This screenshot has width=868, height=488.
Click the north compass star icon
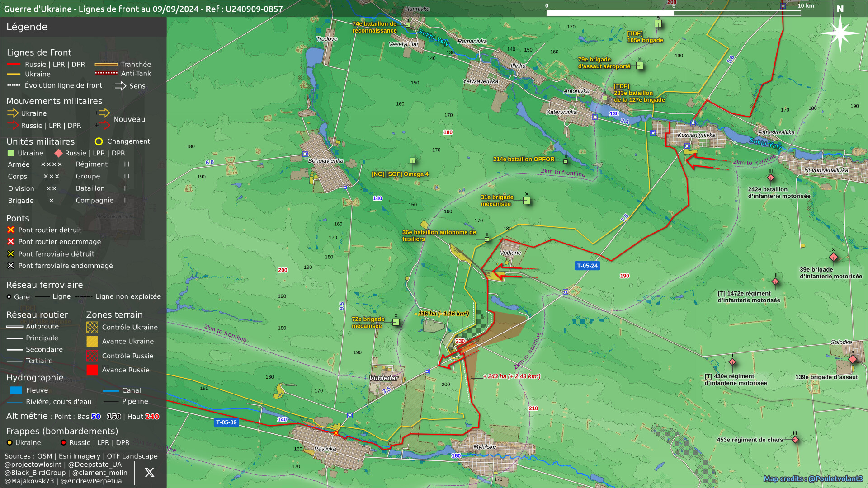(840, 33)
